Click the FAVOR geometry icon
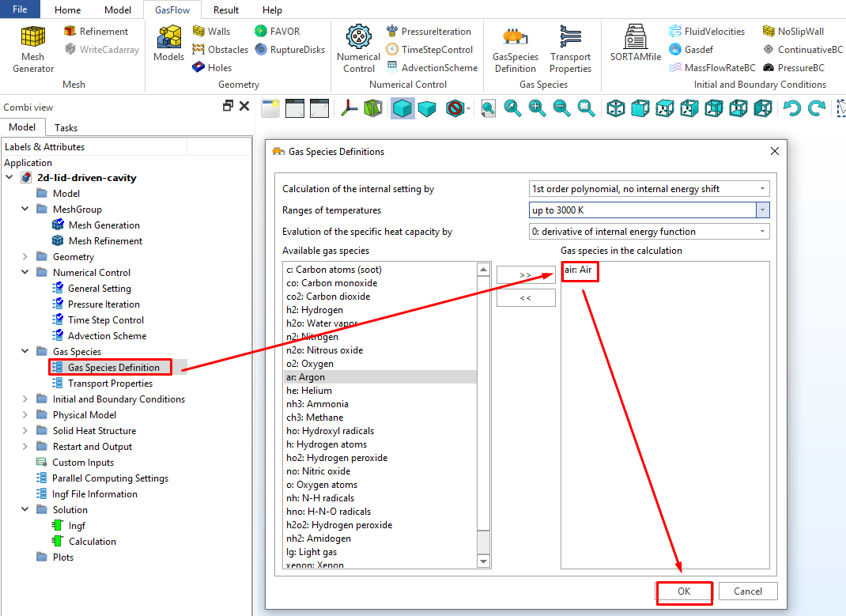 pos(278,32)
